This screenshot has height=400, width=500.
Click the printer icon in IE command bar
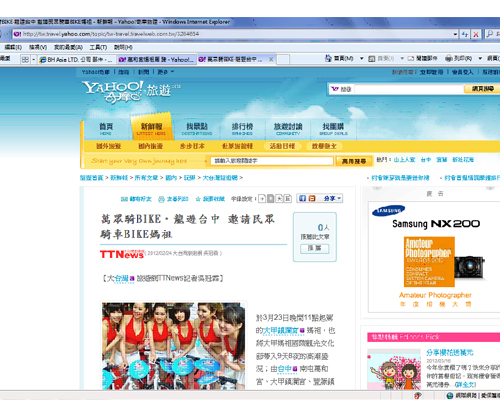pyautogui.click(x=449, y=58)
